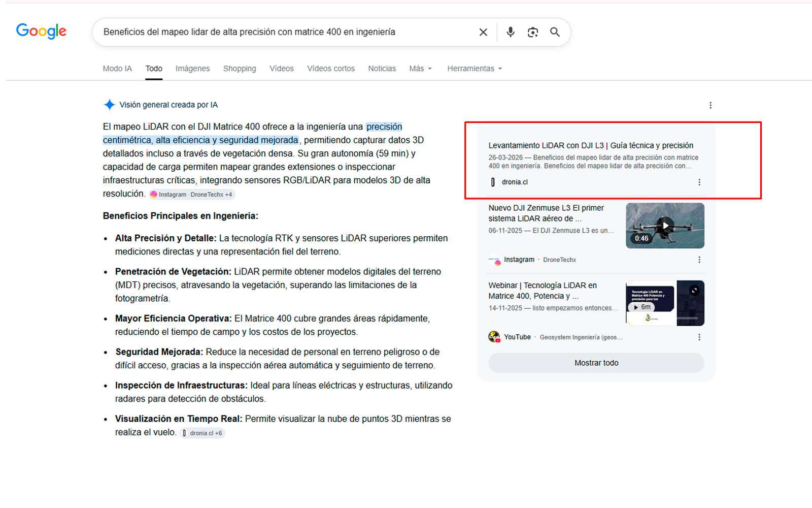Open the Vídeos tab

(282, 69)
